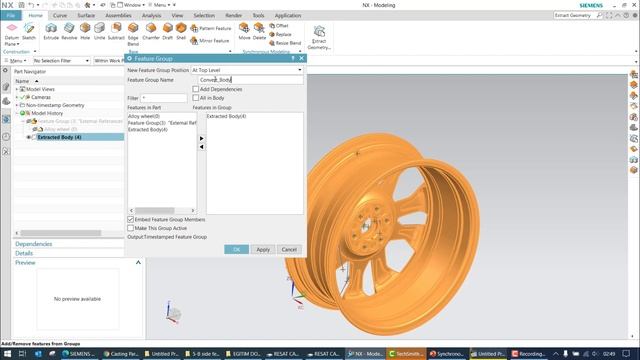Click the Filter input field
This screenshot has width=640, height=360.
[164, 98]
